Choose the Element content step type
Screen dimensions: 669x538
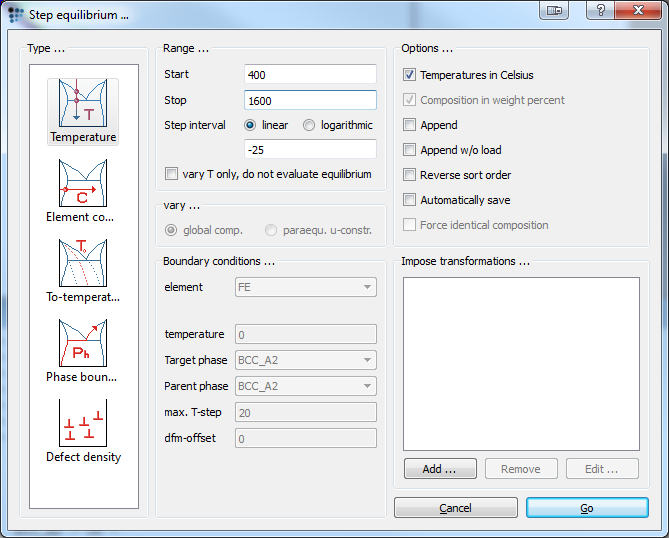pyautogui.click(x=83, y=183)
